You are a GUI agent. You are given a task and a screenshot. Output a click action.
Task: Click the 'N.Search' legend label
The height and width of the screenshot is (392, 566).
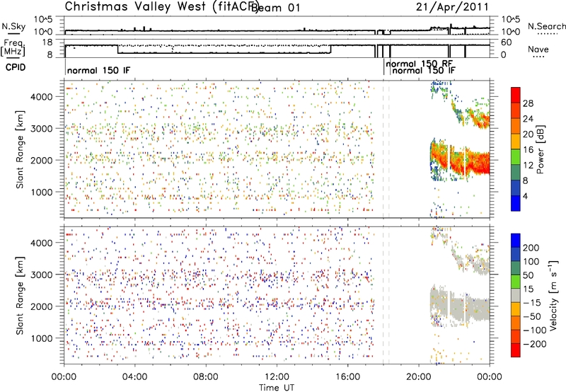(x=546, y=26)
